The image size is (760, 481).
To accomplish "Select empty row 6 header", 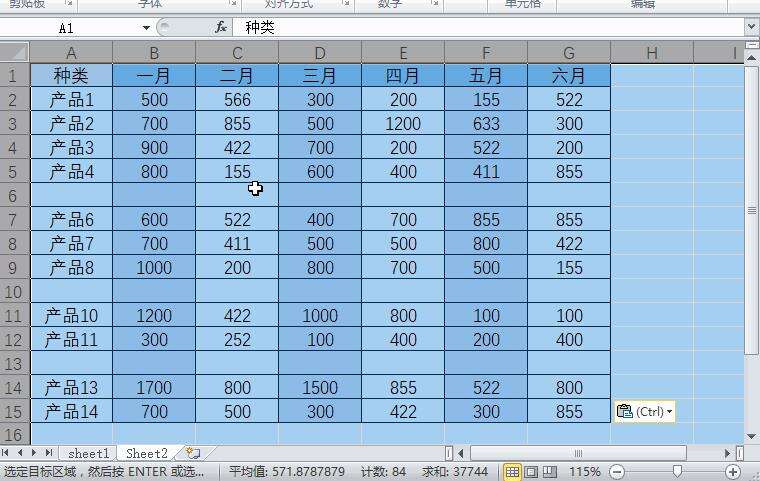I will click(15, 195).
